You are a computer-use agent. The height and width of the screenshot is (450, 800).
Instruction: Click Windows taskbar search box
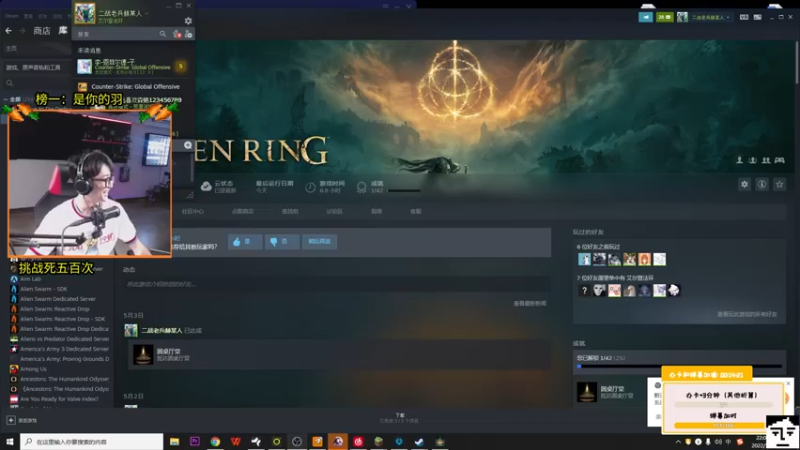(x=92, y=441)
